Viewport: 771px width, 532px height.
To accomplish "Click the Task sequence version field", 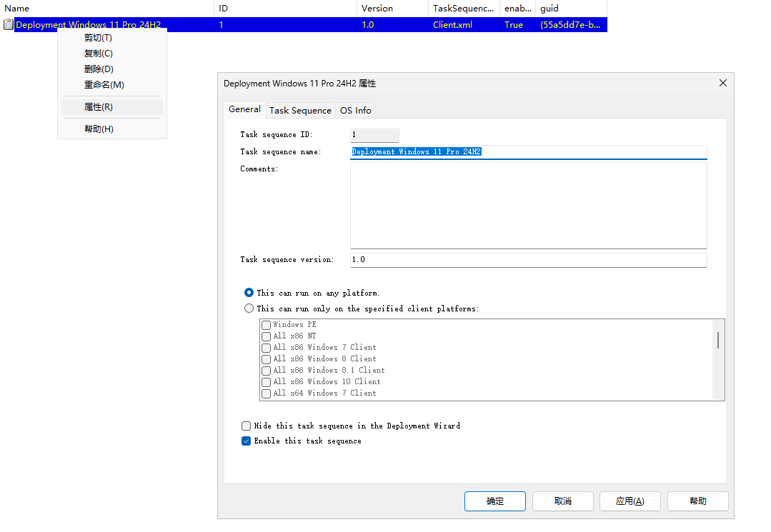I will click(x=528, y=260).
